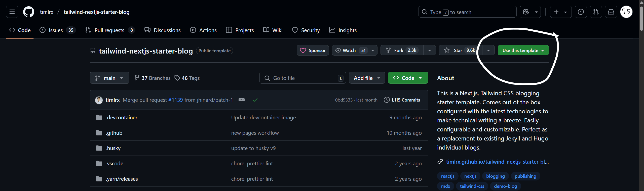Open the hamburger navigation menu
This screenshot has height=191, width=644.
click(12, 12)
